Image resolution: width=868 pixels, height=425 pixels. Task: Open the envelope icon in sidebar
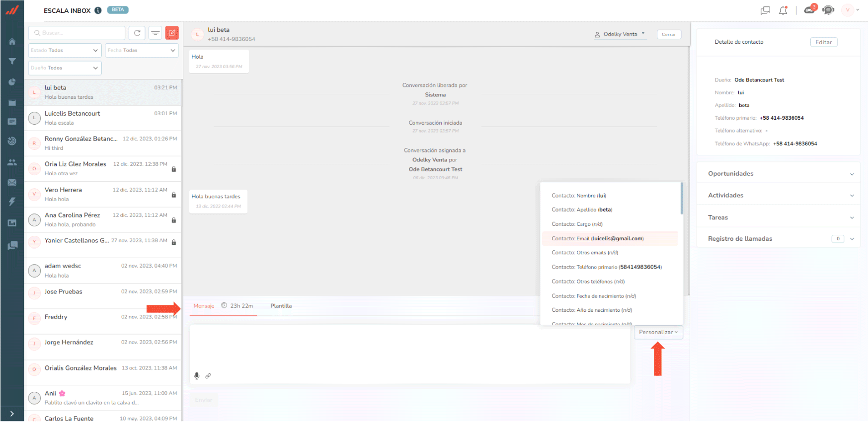point(12,183)
